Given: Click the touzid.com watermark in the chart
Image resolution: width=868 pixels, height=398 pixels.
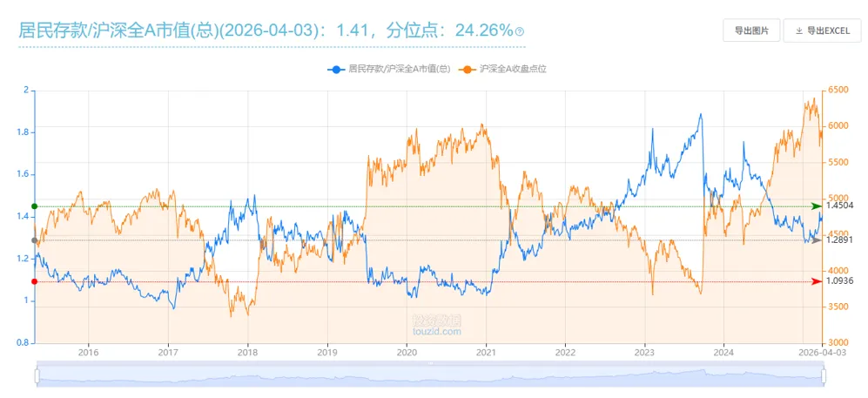Looking at the screenshot, I should coord(437,326).
